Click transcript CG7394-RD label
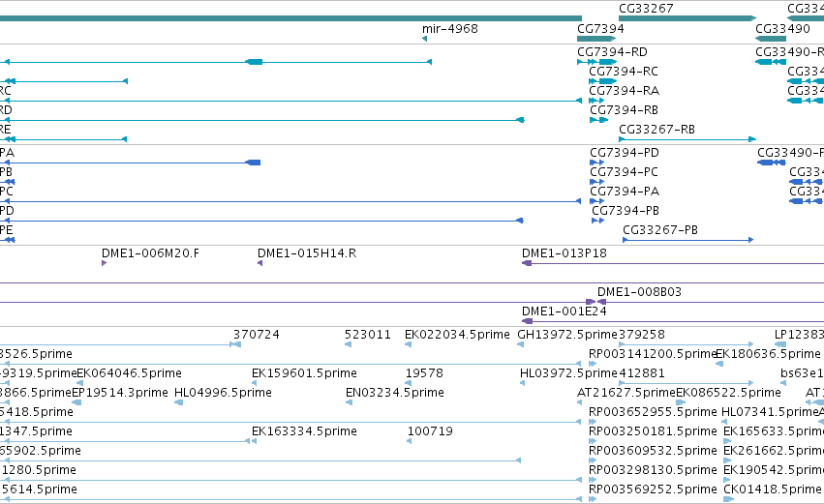This screenshot has width=824, height=504. coord(612,52)
